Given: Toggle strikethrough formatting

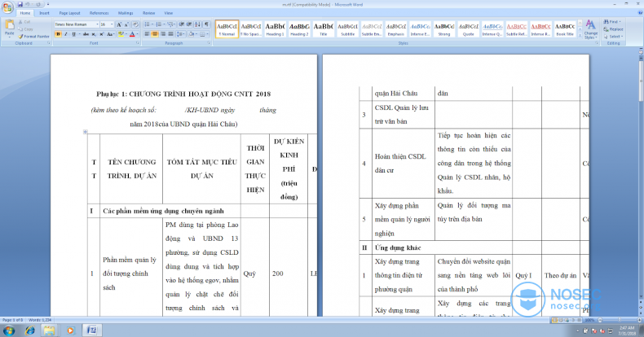Looking at the screenshot, I should [86, 34].
